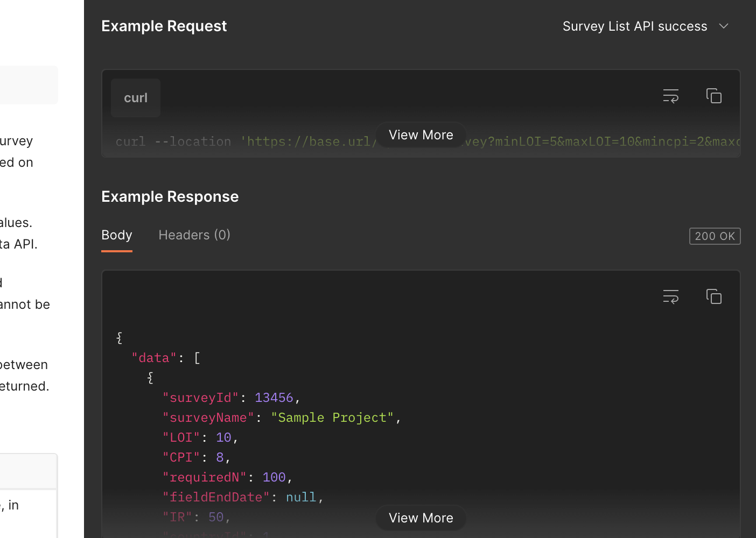Click the Example Request heading
756x538 pixels.
click(164, 26)
